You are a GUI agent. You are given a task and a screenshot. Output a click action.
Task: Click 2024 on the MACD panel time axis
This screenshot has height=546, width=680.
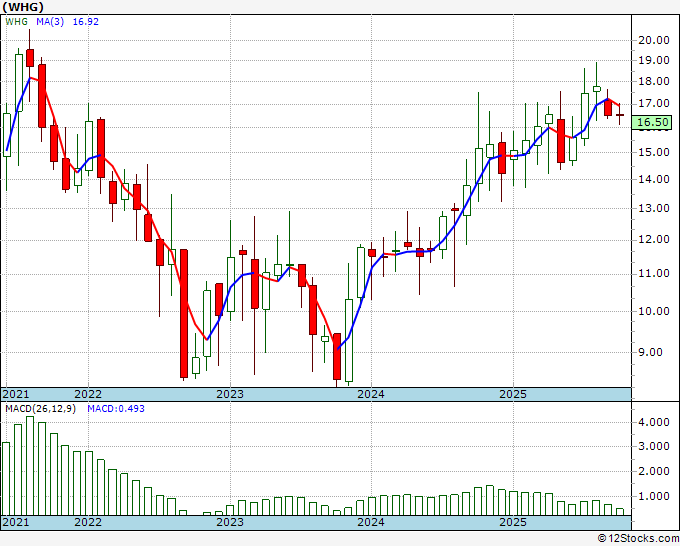[371, 522]
